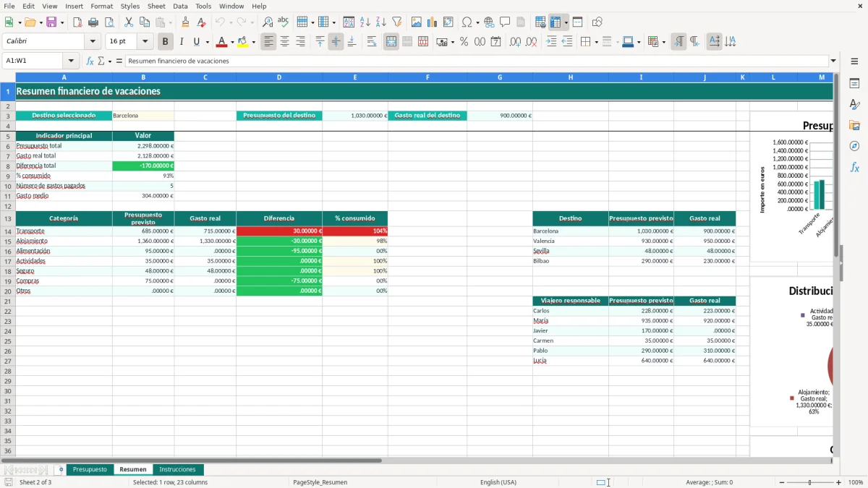Delete a decimal place
This screenshot has width=868, height=488.
tap(532, 42)
